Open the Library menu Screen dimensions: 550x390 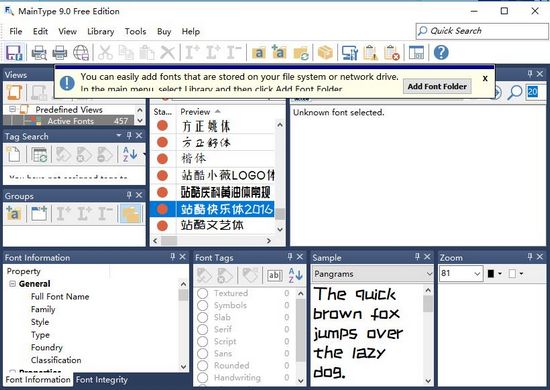click(x=101, y=32)
